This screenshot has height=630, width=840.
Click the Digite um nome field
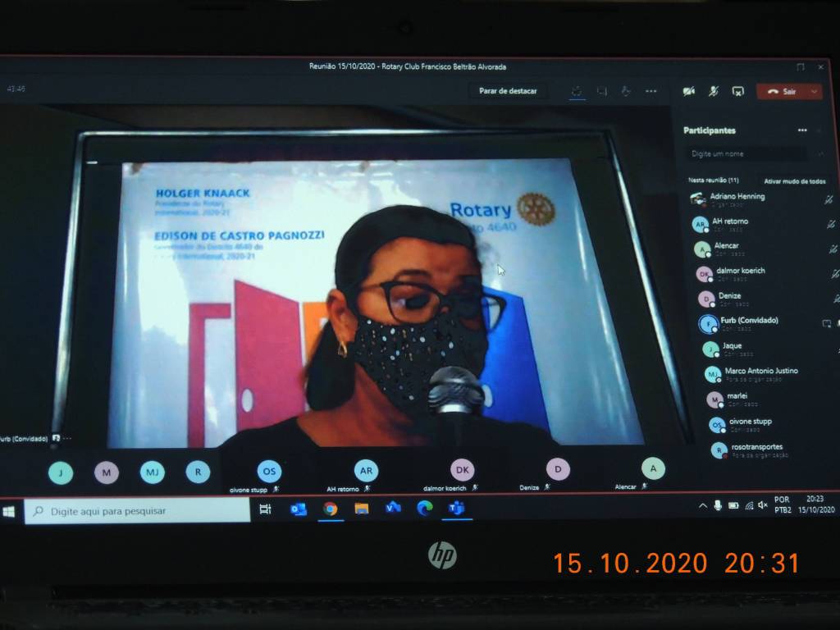746,153
